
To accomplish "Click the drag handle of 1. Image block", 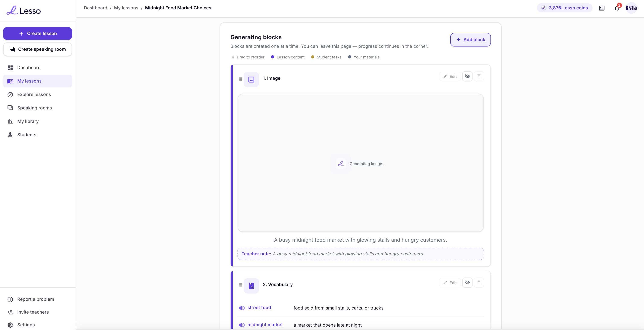I will (240, 79).
